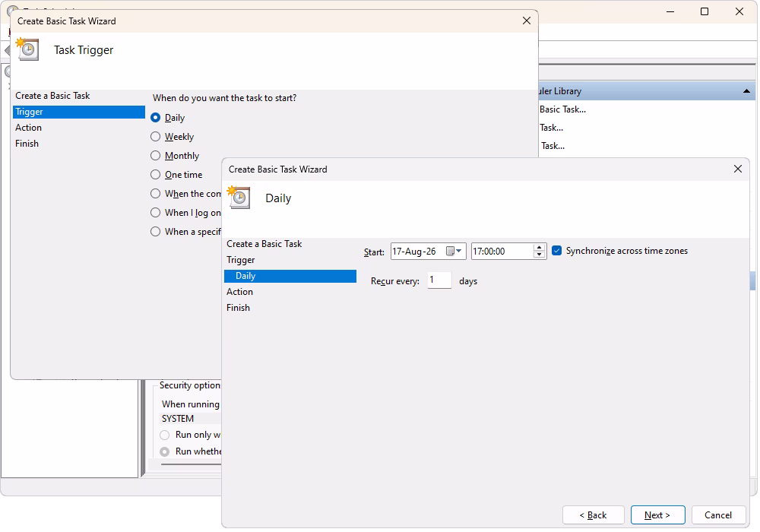The image size is (760, 532).
Task: Select highlighted Trigger step in back wizard
Action: point(78,112)
